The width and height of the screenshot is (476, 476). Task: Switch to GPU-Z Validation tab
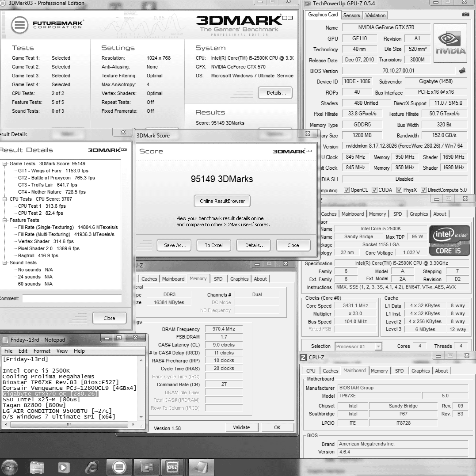click(375, 15)
